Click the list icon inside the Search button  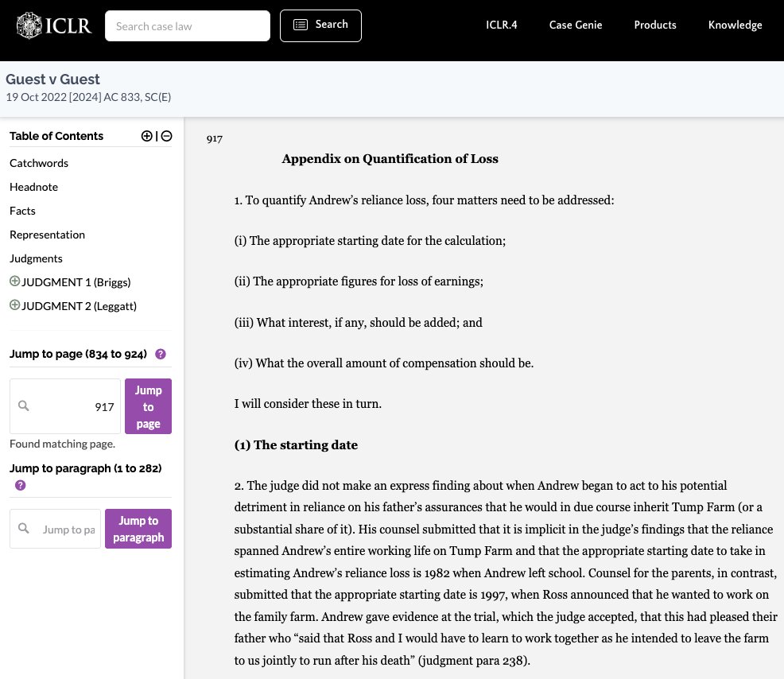(x=301, y=25)
